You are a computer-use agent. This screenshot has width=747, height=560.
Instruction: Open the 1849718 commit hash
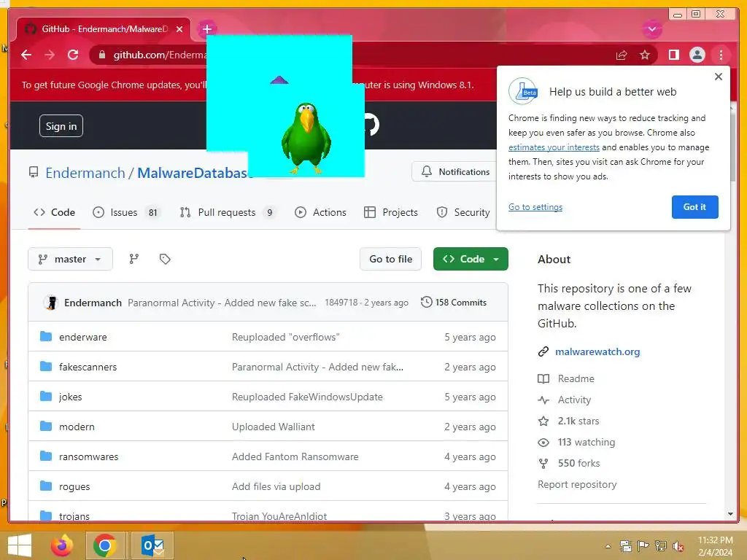[x=341, y=303]
